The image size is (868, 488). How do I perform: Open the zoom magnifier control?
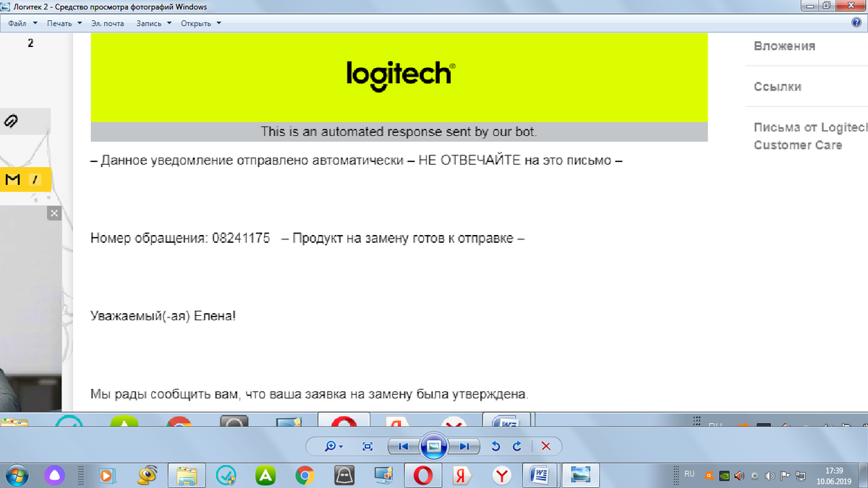333,447
